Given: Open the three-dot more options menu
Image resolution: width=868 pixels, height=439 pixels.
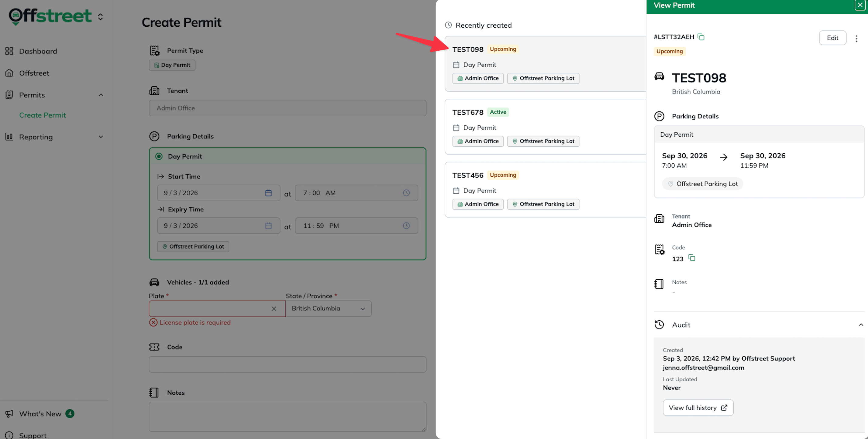Looking at the screenshot, I should [856, 38].
